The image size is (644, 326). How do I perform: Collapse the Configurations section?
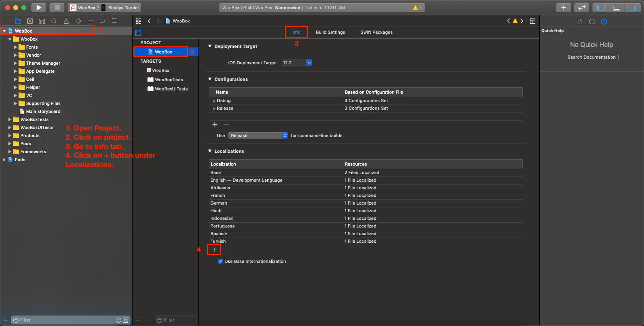tap(210, 79)
